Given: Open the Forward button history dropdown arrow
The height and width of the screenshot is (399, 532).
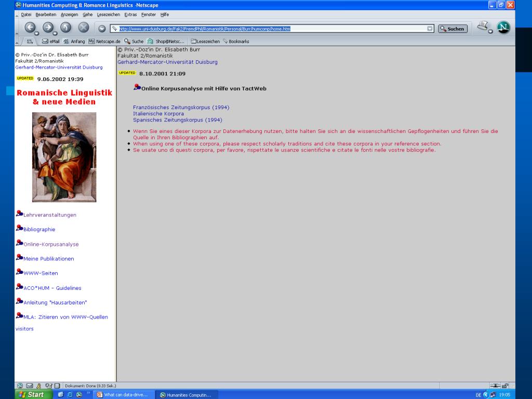Looking at the screenshot, I should [x=55, y=33].
